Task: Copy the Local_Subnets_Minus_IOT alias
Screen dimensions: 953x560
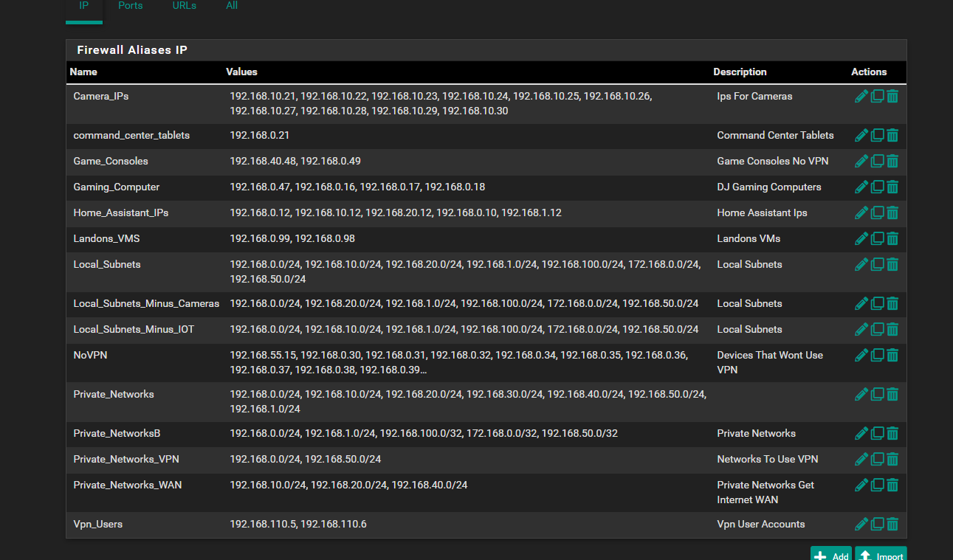Action: tap(877, 329)
